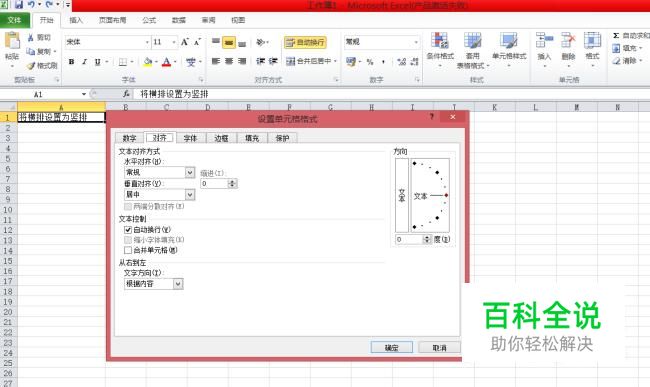Open the font name dropdown

(147, 42)
